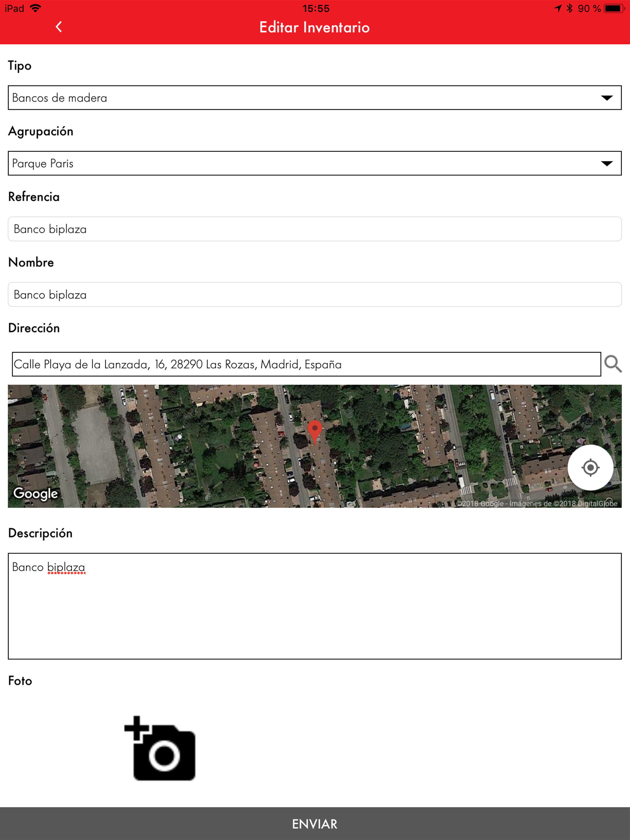Image resolution: width=630 pixels, height=840 pixels.
Task: Open the Agrupación dropdown 'Parque Paris'
Action: coord(315,163)
